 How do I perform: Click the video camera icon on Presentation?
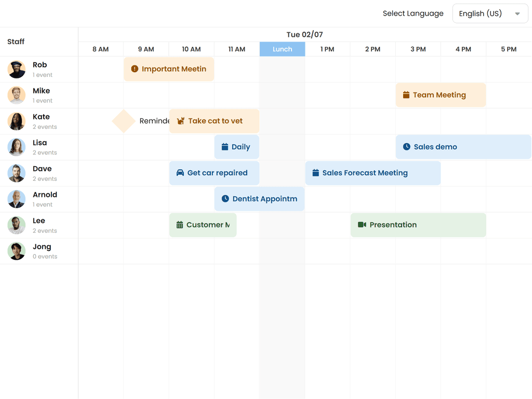(x=362, y=225)
